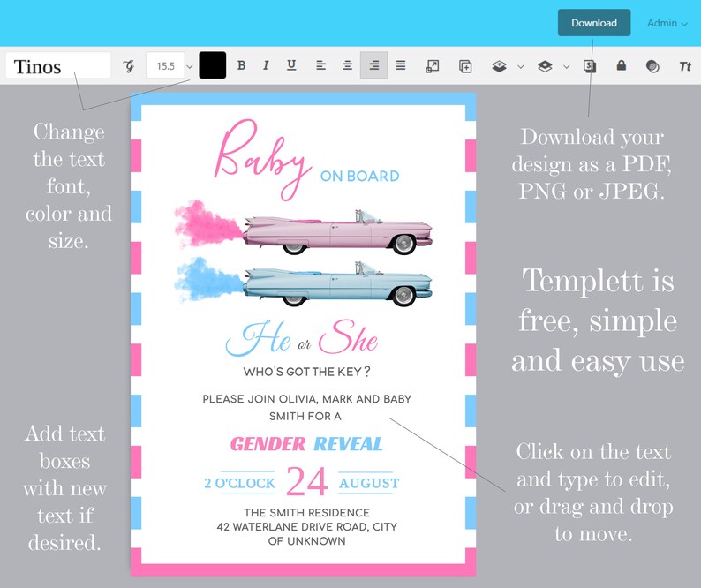Open the Tinos font name field
The height and width of the screenshot is (588, 701).
pos(58,66)
